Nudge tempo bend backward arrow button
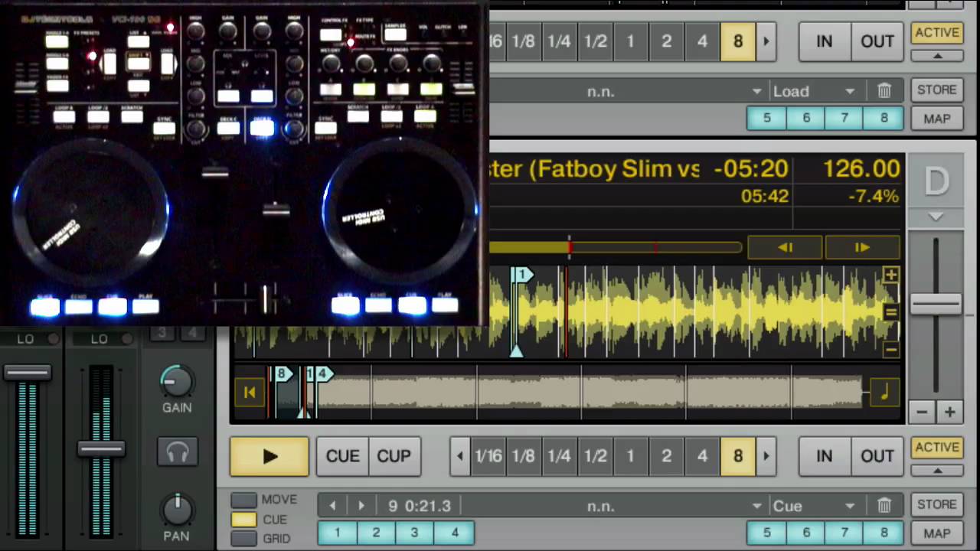 coord(785,247)
